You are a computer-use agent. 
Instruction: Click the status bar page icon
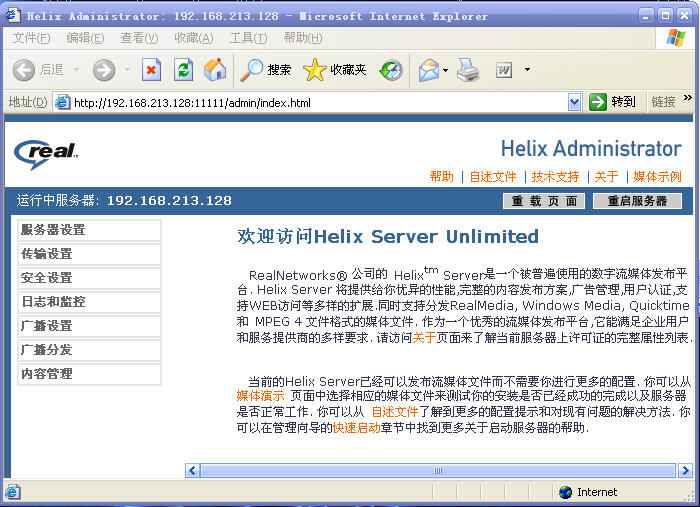click(12, 492)
